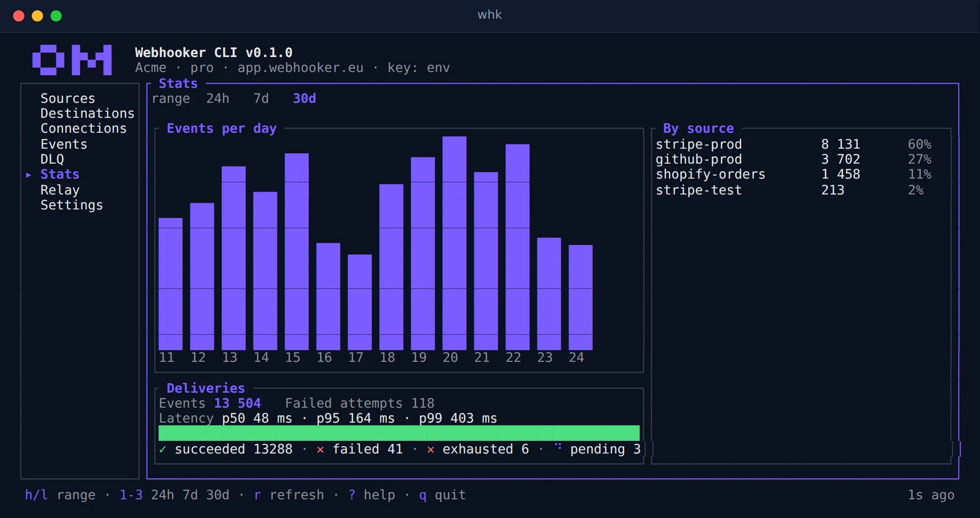
Task: Click the p95 164 ms latency value
Action: (356, 418)
